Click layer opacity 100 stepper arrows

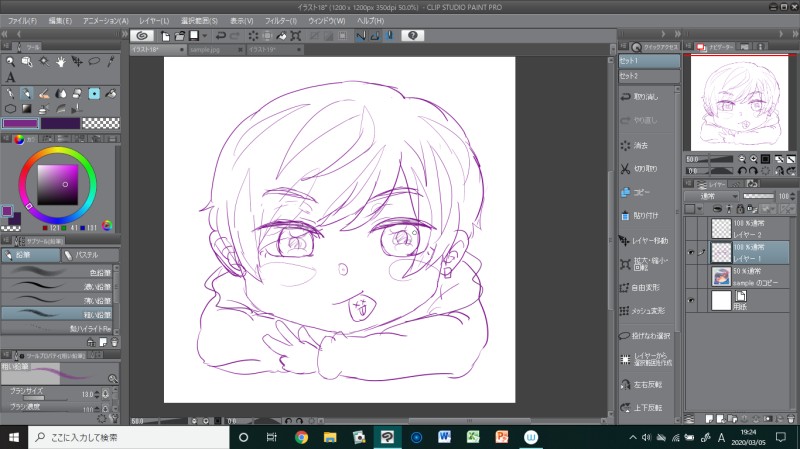[792, 196]
